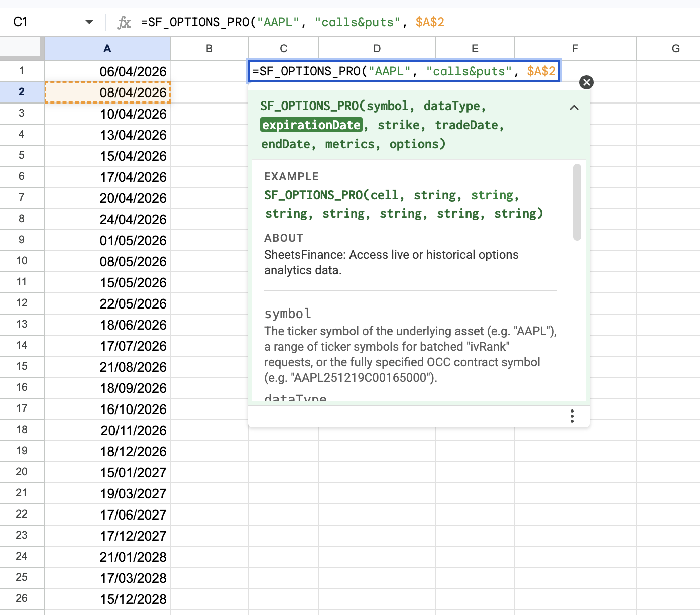Click cell containing 10/04/2026
The image size is (700, 615).
(107, 114)
